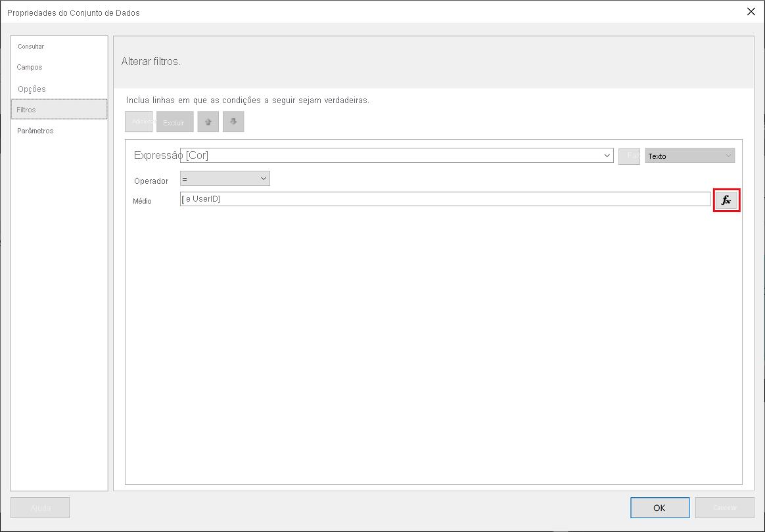Open help via the Ajuda button
765x532 pixels.
pos(40,507)
